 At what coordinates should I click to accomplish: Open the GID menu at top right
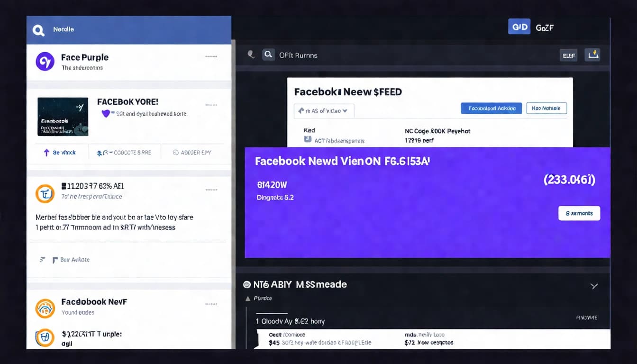point(519,27)
